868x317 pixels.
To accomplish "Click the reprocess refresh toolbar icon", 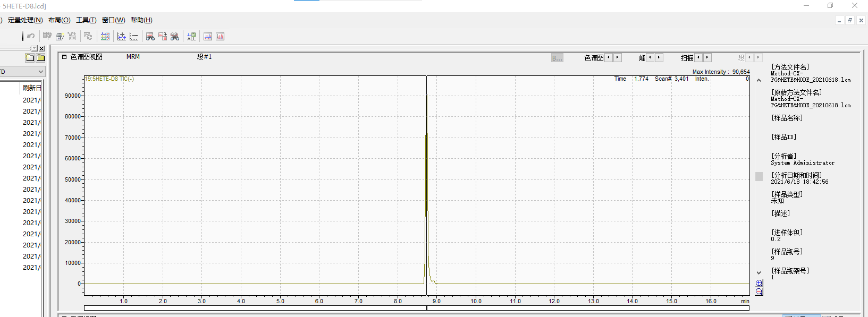I will click(x=88, y=36).
